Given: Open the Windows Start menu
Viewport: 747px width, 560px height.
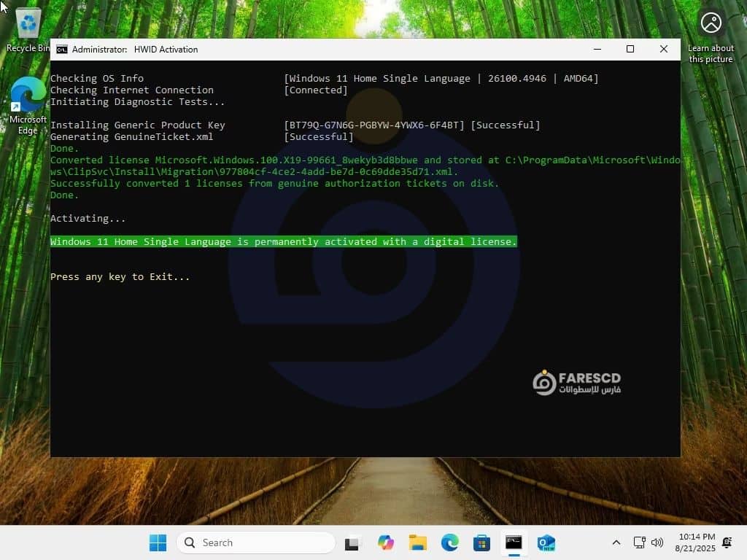Looking at the screenshot, I should 158,542.
